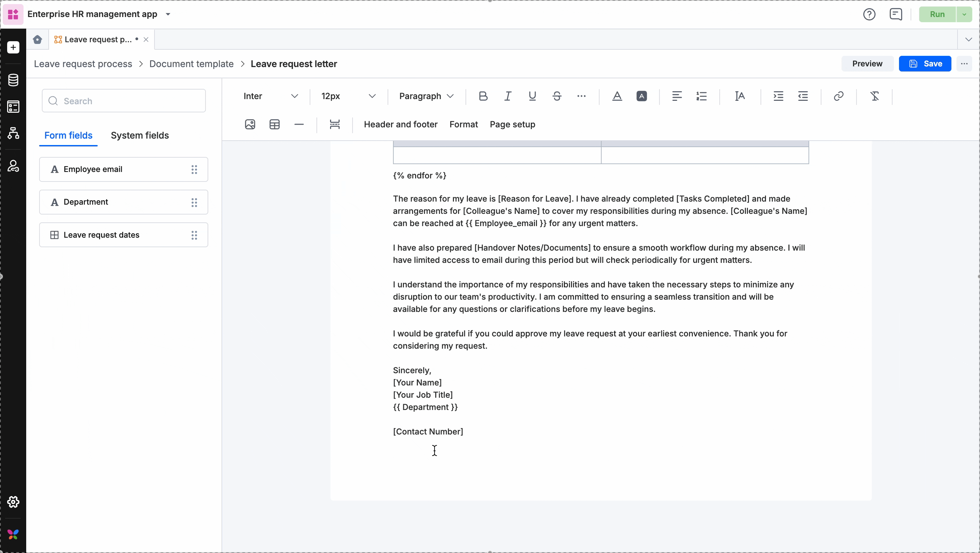This screenshot has width=980, height=553.
Task: Open the list formatting options
Action: click(x=702, y=96)
